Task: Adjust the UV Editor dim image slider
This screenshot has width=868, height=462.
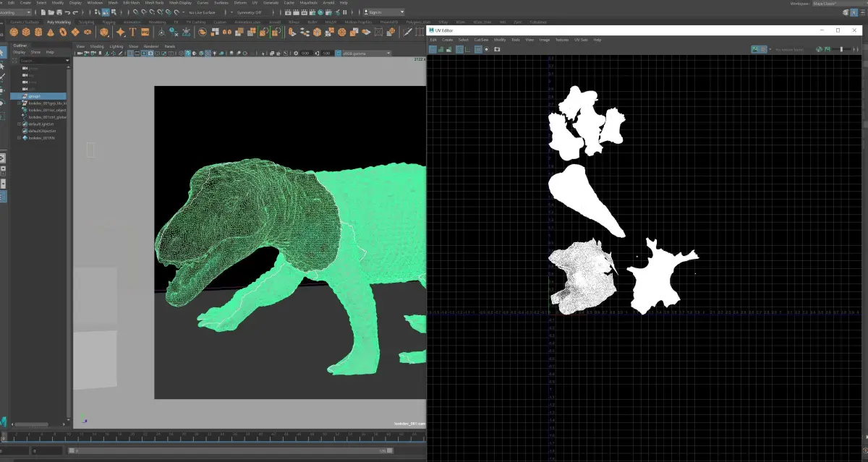Action: pyautogui.click(x=841, y=49)
